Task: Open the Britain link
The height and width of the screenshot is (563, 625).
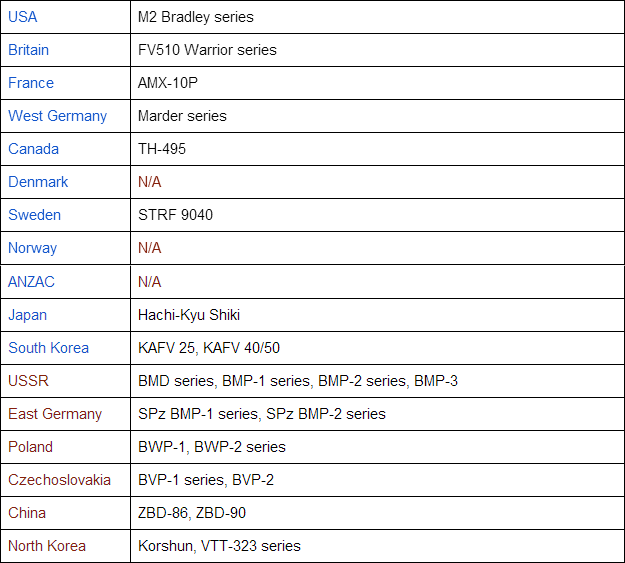Action: coord(29,50)
